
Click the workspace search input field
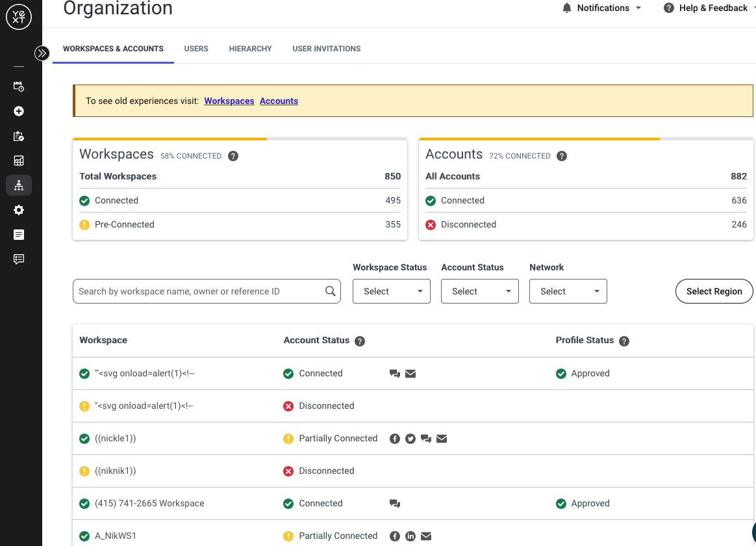point(207,291)
